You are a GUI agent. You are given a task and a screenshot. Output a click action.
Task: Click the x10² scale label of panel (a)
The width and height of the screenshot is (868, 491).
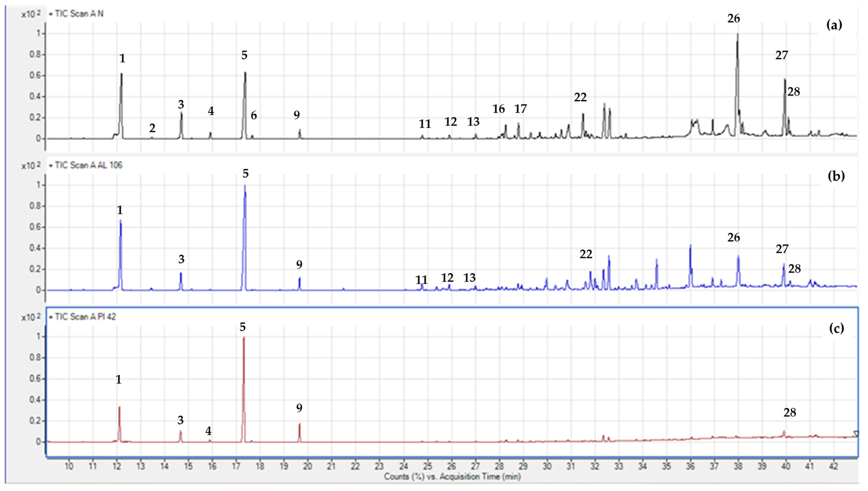(31, 14)
